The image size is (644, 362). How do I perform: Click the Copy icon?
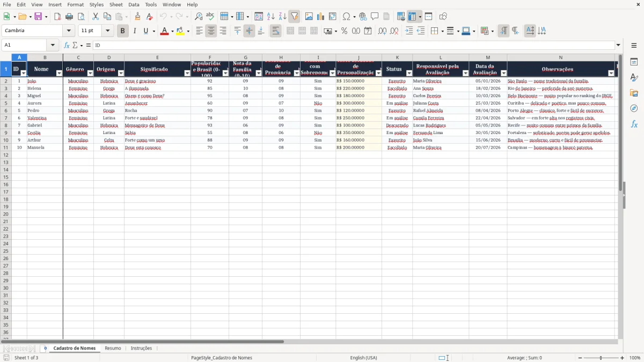coord(107,17)
